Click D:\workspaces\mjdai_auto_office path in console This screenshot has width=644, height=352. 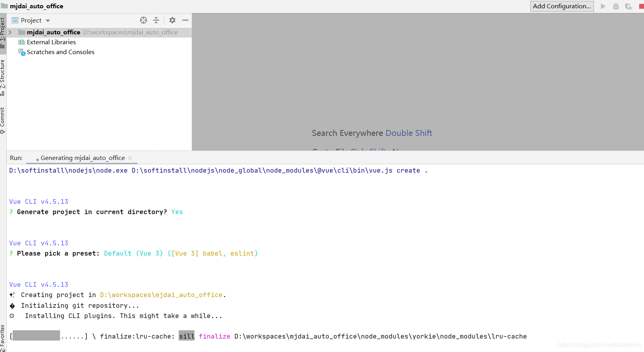[x=161, y=295]
